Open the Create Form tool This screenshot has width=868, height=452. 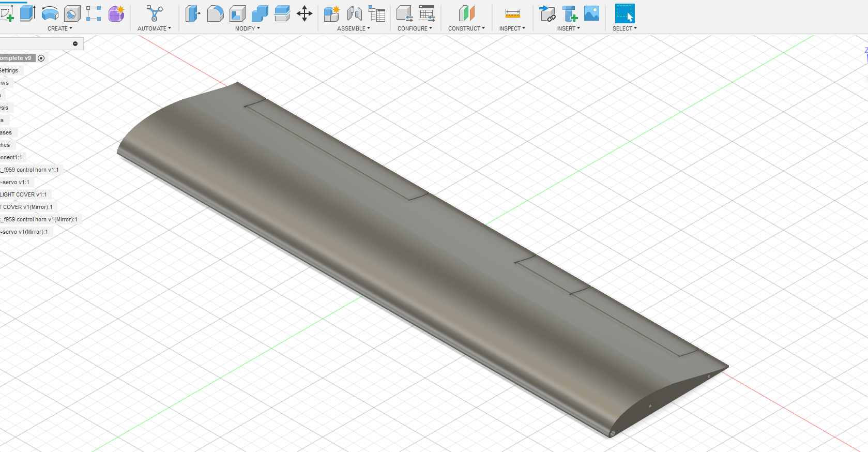coord(116,13)
